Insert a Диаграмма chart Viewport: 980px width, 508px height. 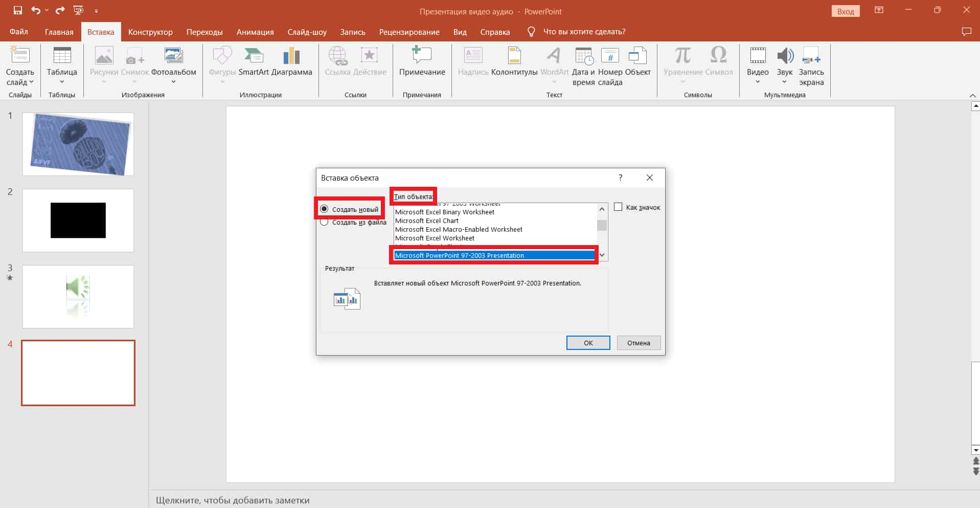tap(291, 61)
